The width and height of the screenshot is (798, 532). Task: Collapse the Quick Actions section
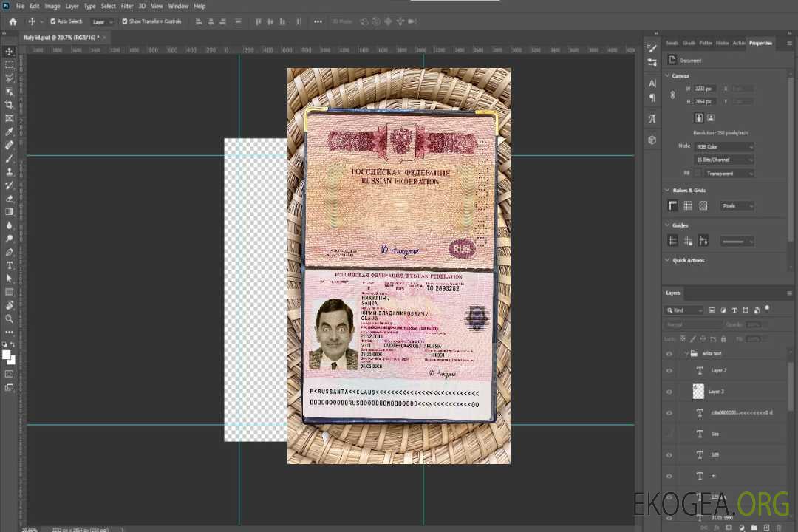[667, 260]
